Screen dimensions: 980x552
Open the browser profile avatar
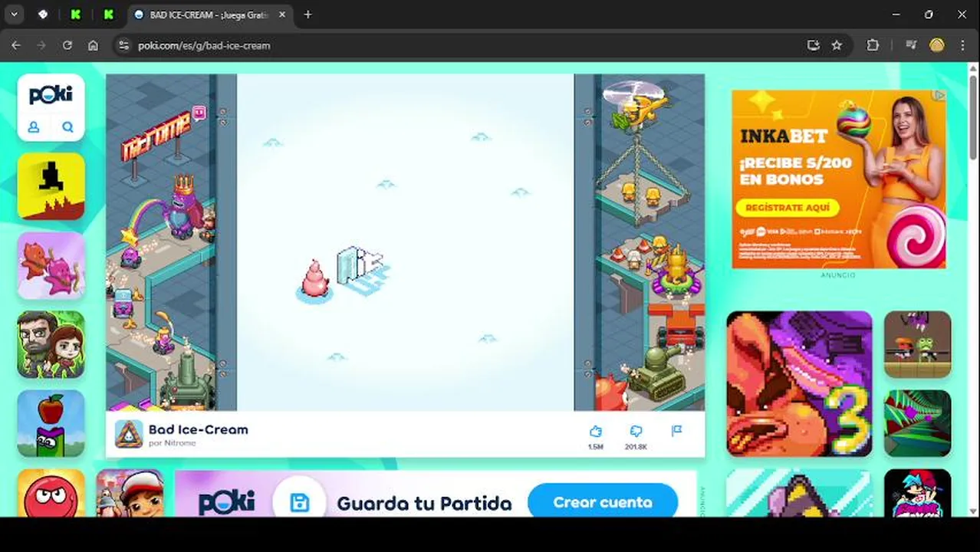[x=937, y=45]
